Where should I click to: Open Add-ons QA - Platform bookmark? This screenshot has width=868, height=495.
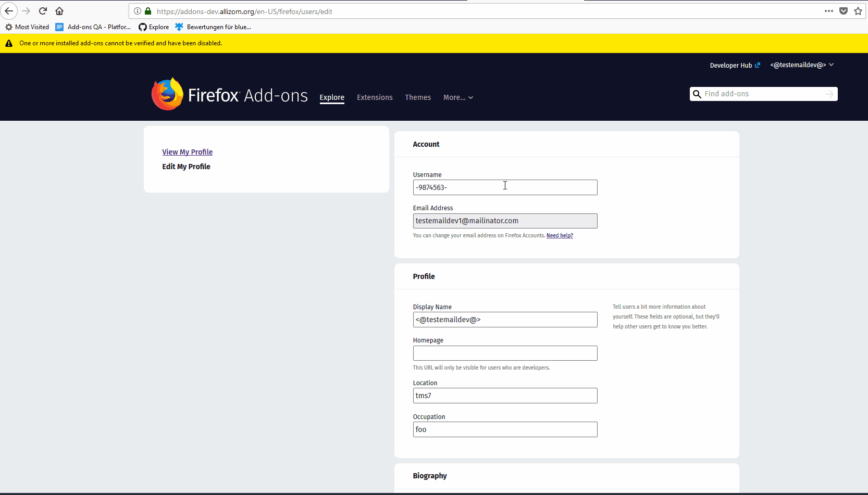tap(93, 27)
